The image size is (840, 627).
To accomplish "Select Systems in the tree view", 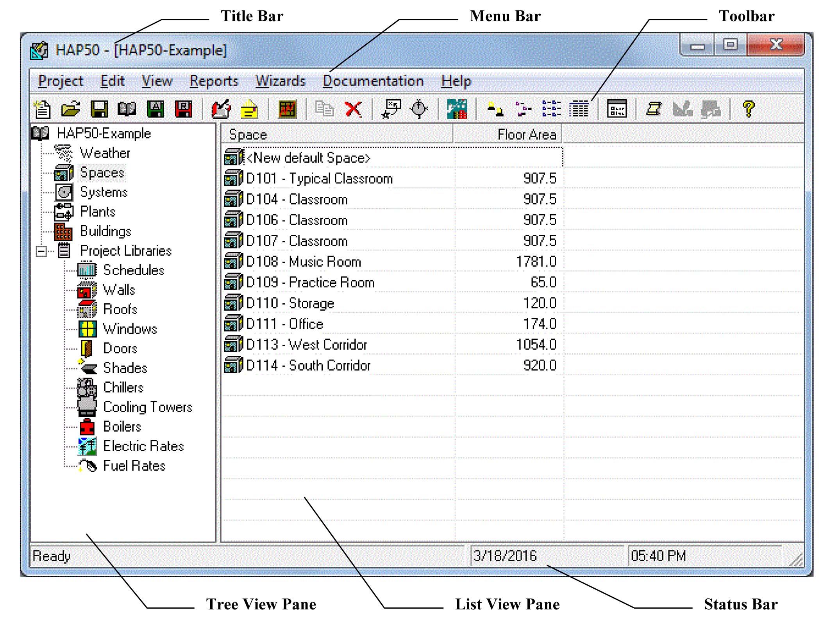I will (104, 192).
